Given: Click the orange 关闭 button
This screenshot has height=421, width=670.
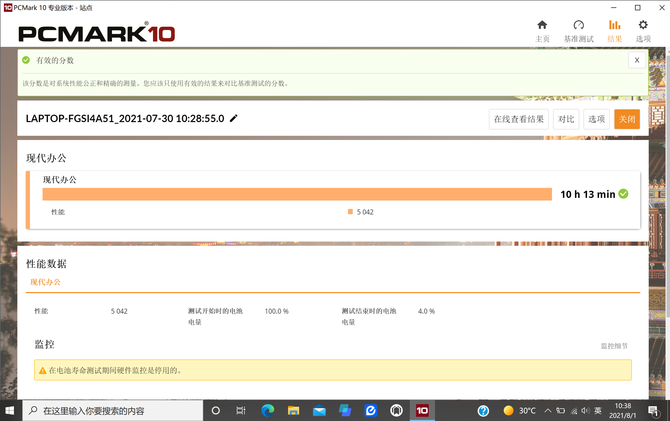Looking at the screenshot, I should [627, 119].
